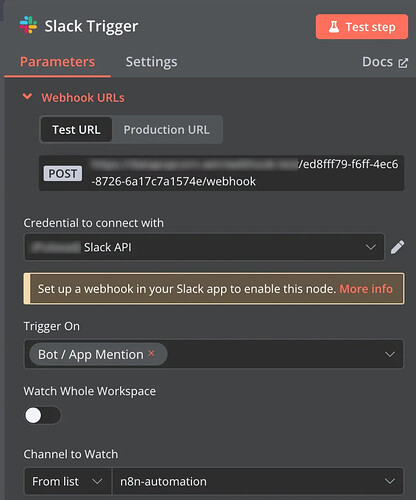Image resolution: width=416 pixels, height=500 pixels.
Task: Switch to the Parameters tab
Action: 57,62
